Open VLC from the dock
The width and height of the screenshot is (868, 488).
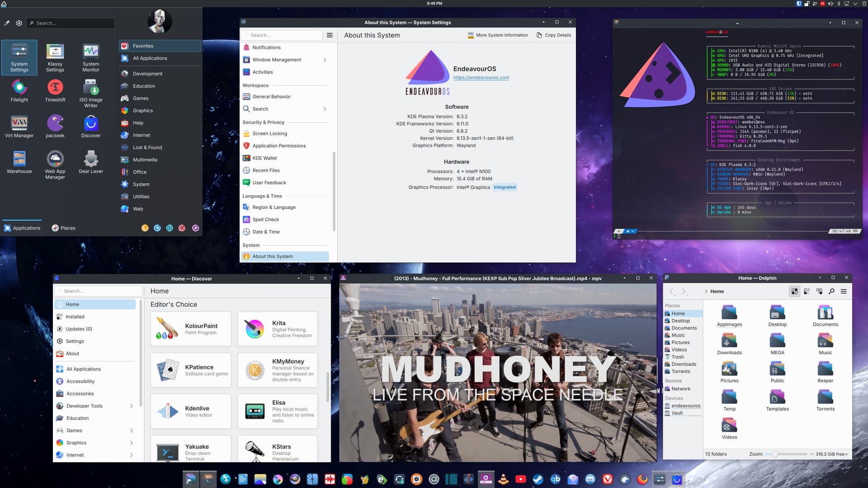[x=503, y=479]
